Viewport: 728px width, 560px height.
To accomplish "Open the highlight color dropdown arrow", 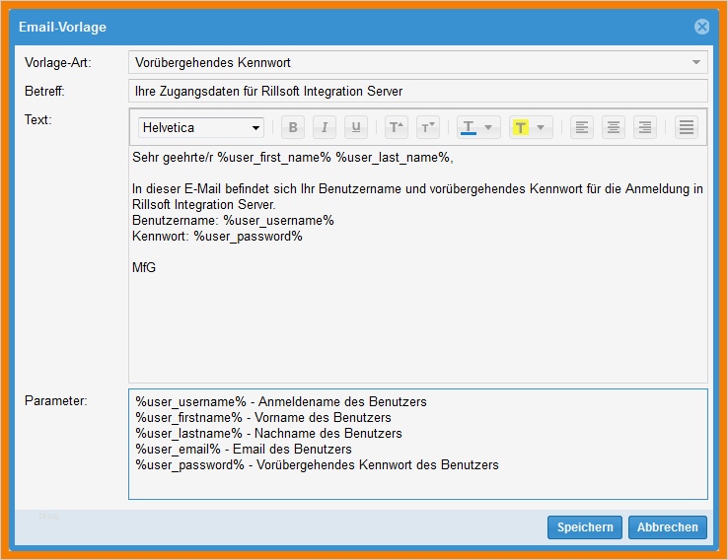I will [541, 127].
